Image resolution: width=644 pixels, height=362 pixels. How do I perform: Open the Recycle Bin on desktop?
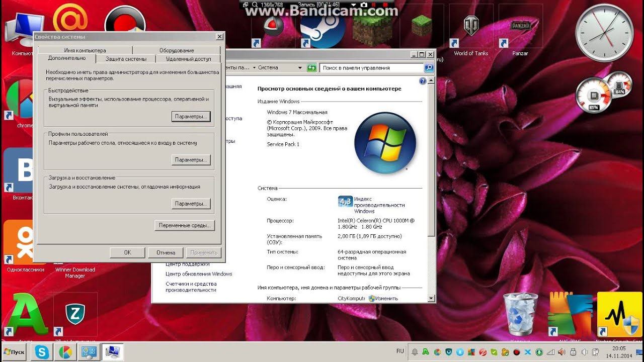(x=521, y=315)
